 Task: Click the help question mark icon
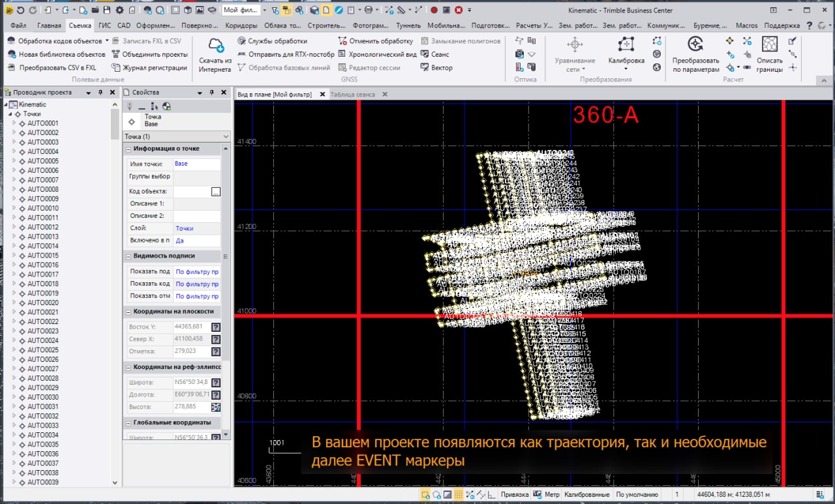point(810,25)
